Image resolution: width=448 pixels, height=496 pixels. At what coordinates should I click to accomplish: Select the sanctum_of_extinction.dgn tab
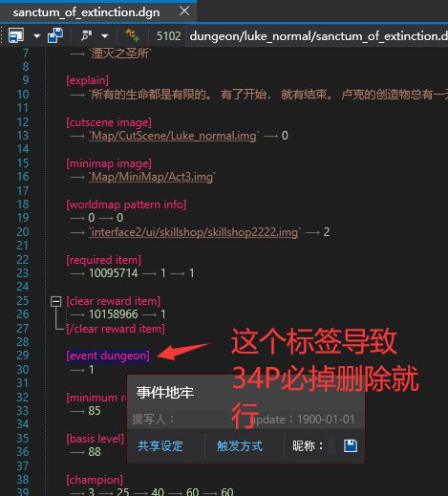(86, 12)
